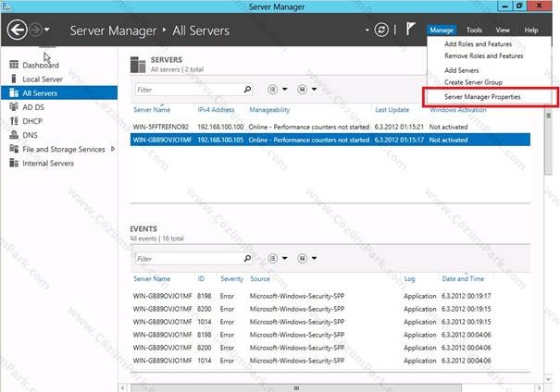Click the AD DS icon
Screen dimensions: 560x392
click(14, 106)
